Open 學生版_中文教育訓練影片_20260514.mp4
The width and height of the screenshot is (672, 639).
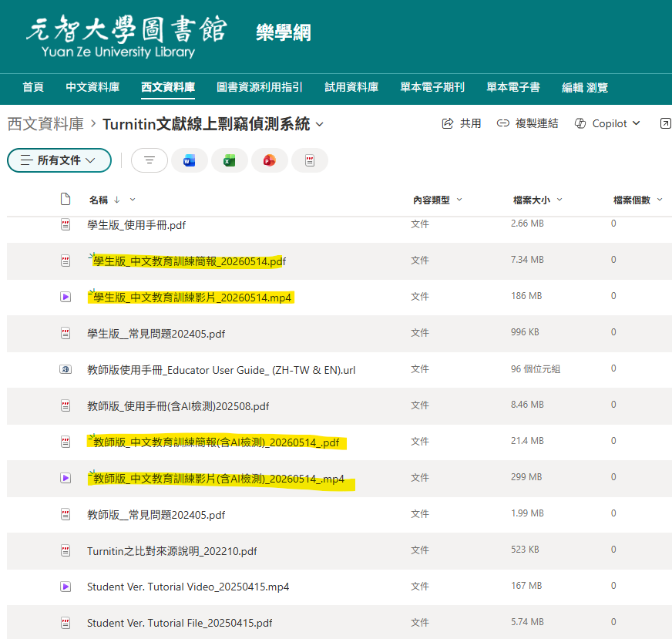pyautogui.click(x=192, y=298)
